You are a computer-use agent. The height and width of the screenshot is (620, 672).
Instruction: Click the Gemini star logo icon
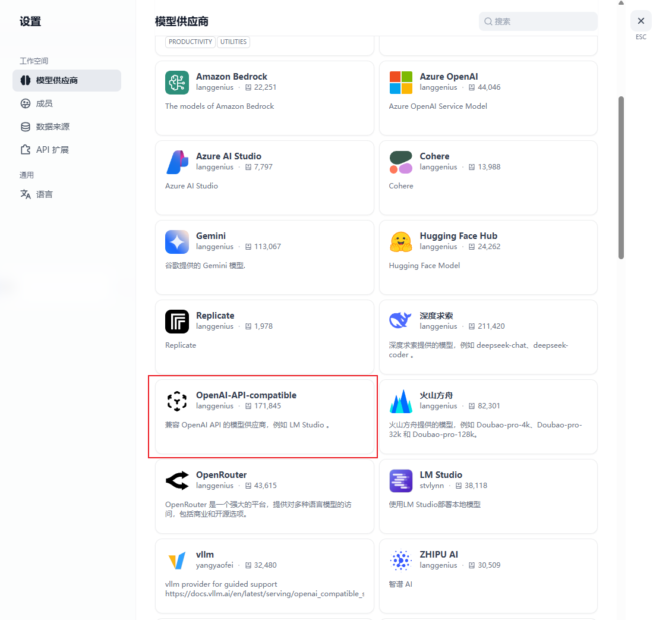[177, 242]
